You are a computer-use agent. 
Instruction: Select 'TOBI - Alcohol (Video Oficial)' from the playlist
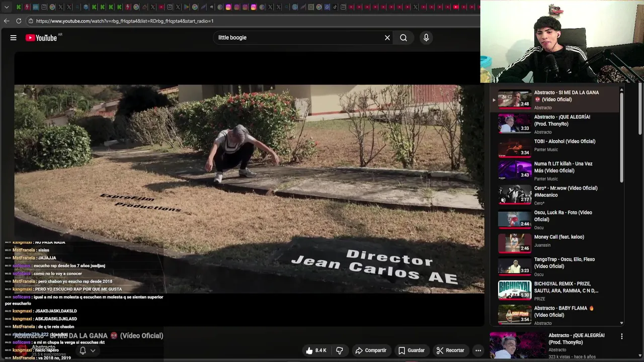pos(556,148)
